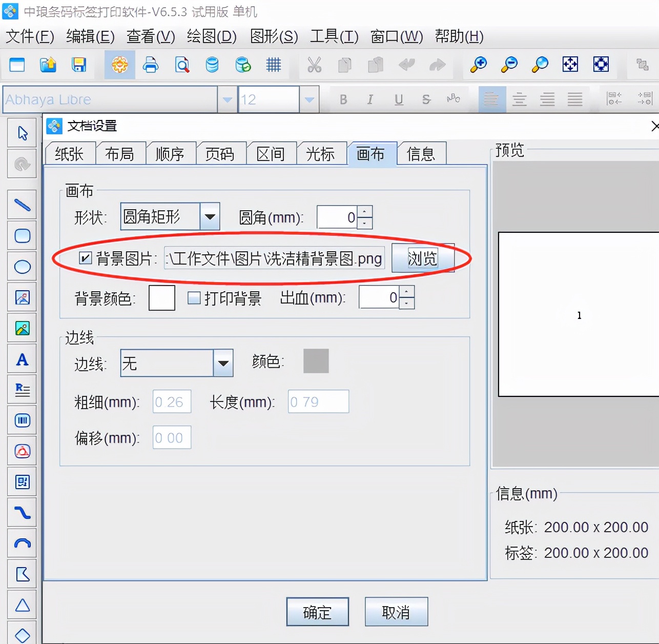Uncheck the 背景图片 checkbox
The width and height of the screenshot is (659, 644).
(x=86, y=258)
